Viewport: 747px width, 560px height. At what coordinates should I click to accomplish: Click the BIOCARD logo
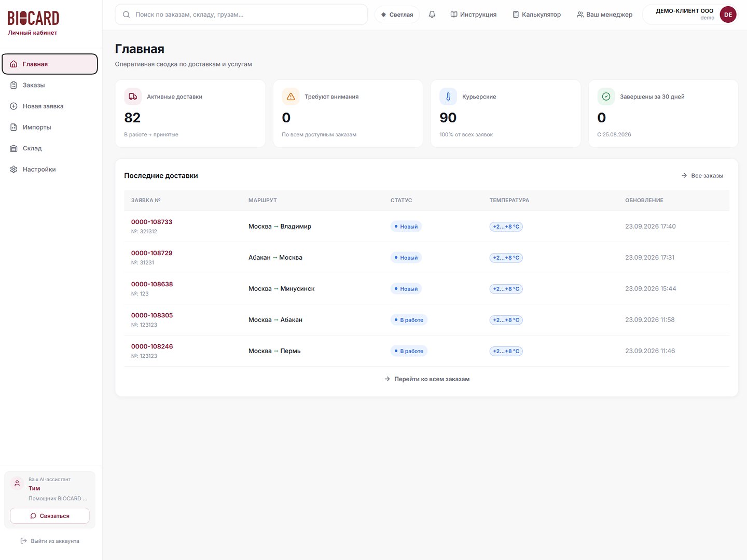(x=33, y=19)
